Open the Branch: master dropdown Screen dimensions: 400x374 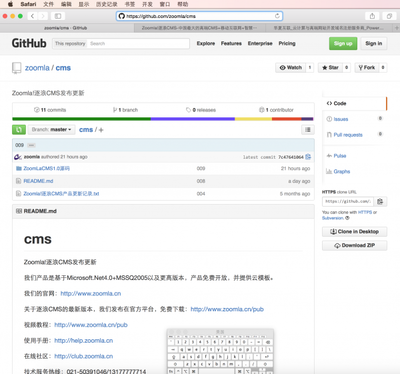[x=51, y=130]
